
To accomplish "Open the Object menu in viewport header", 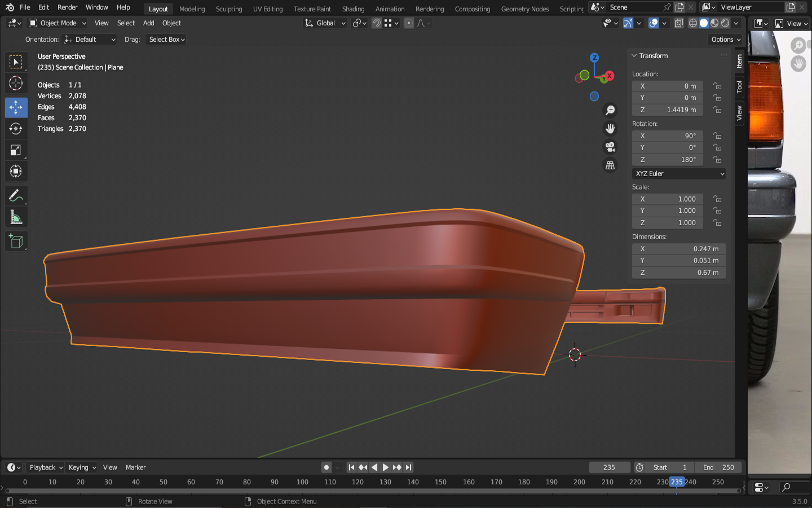I will click(x=171, y=23).
